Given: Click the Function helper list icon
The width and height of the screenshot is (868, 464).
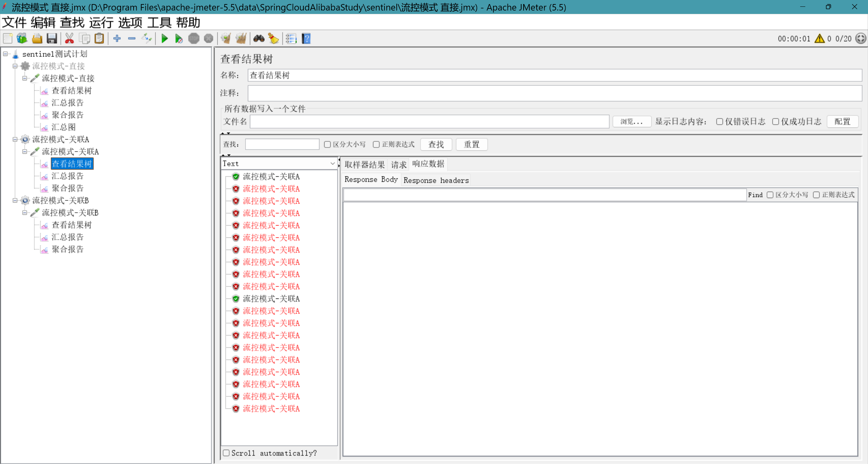Looking at the screenshot, I should [x=291, y=39].
